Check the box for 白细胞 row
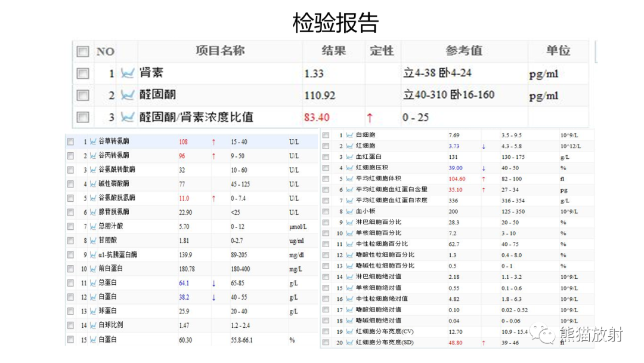The width and height of the screenshot is (644, 363). (326, 135)
